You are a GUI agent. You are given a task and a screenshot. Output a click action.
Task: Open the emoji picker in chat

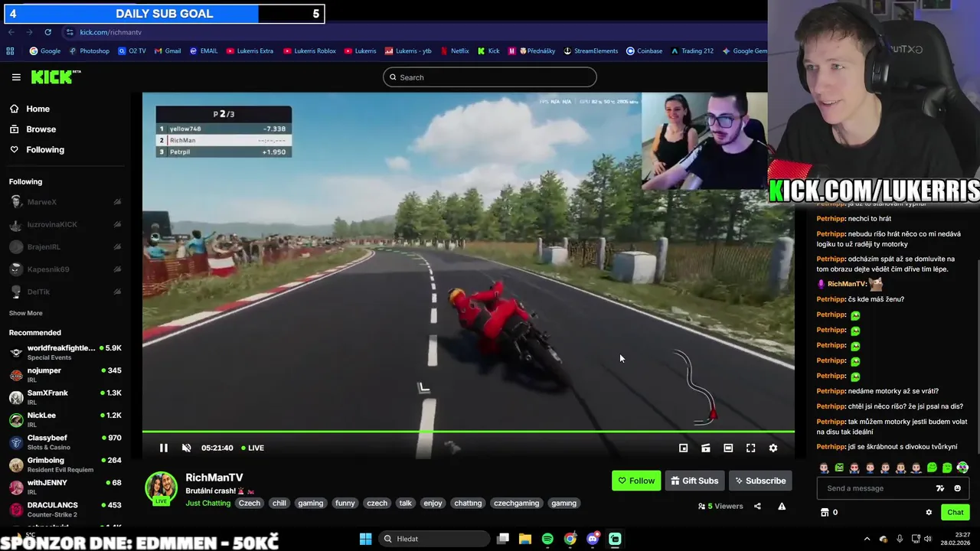[957, 488]
